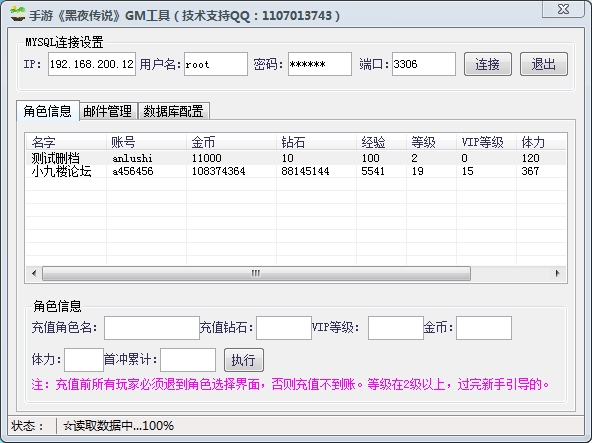Click diamond value 88145144
This screenshot has height=443, width=592.
tap(305, 171)
